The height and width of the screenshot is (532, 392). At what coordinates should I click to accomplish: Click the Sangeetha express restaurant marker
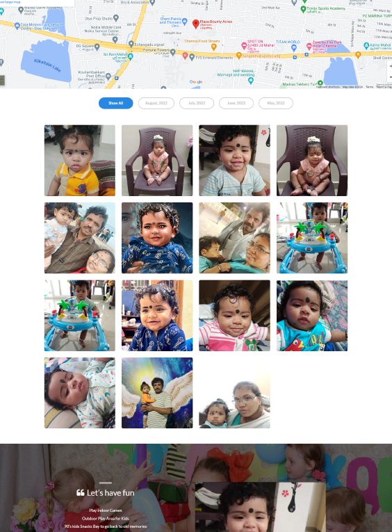coord(238,56)
